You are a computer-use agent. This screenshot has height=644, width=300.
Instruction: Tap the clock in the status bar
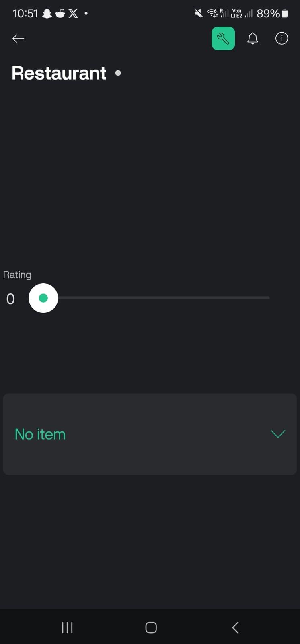click(25, 13)
